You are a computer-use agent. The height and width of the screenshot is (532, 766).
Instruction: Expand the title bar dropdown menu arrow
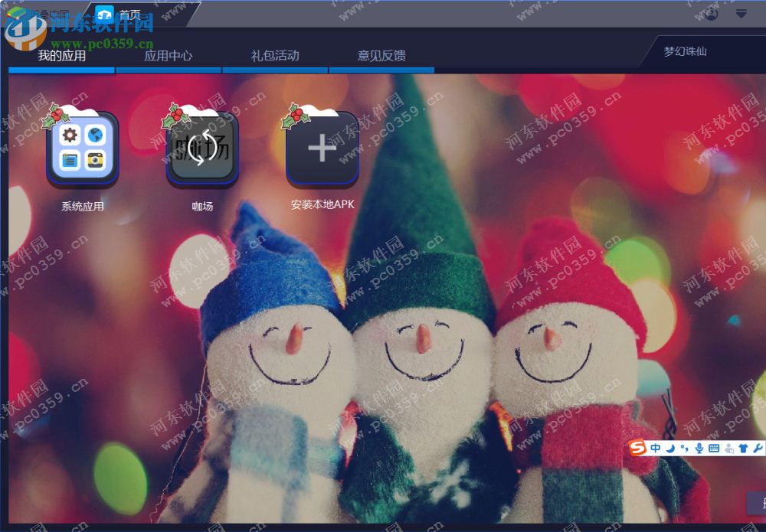point(741,14)
